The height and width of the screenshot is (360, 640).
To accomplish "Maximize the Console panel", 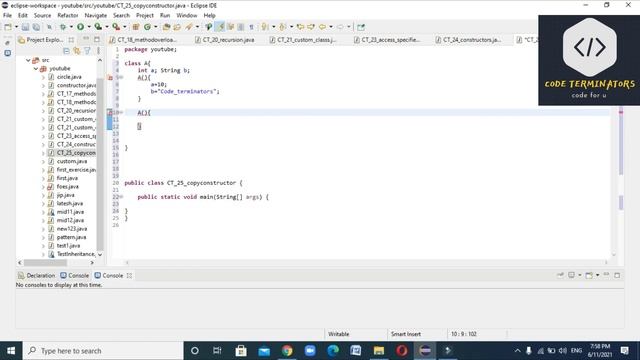I will pyautogui.click(x=617, y=276).
